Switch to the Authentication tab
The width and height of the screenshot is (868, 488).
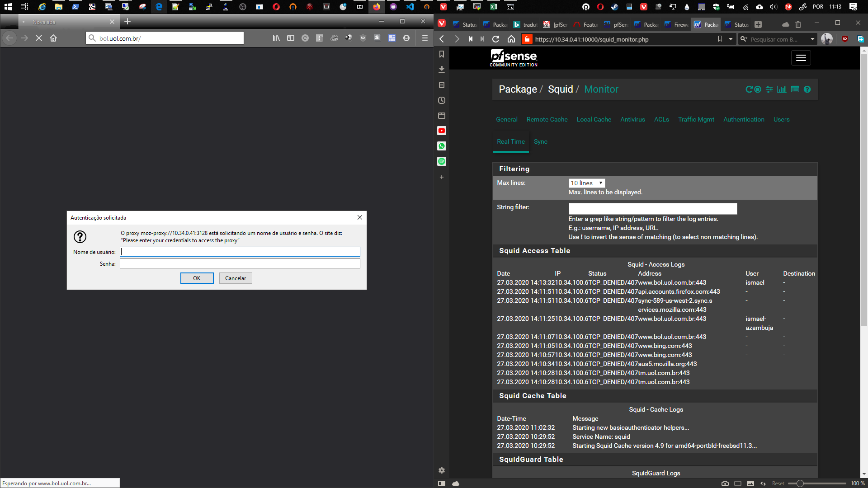744,119
